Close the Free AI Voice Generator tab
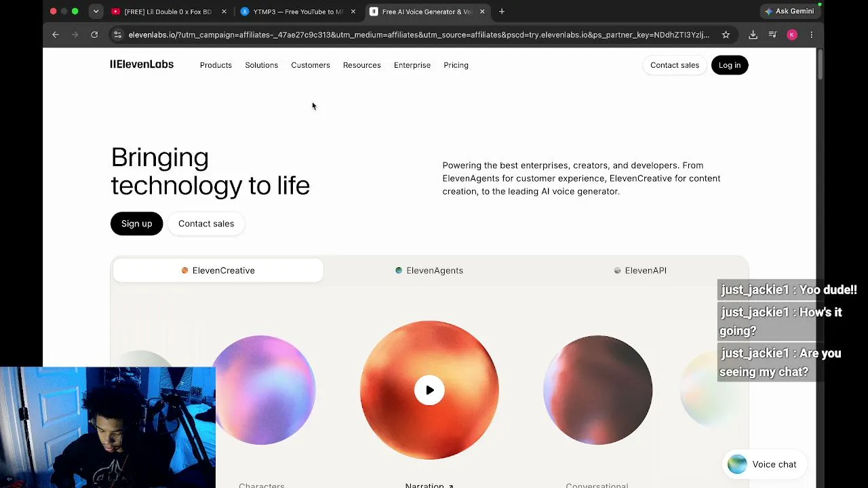Viewport: 868px width, 488px height. (482, 12)
